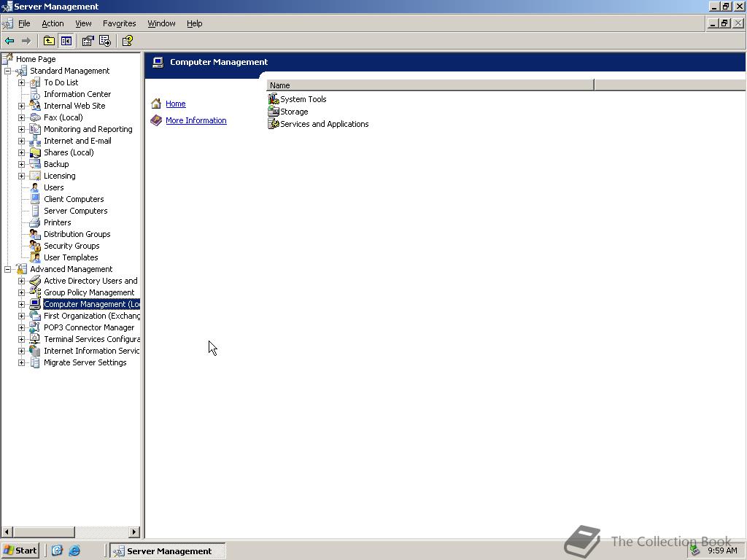Open the Action menu
Screen dimensions: 747x560
tap(53, 23)
